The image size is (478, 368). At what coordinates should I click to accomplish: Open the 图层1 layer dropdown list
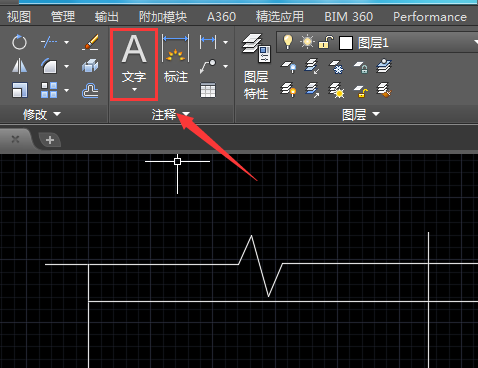click(476, 42)
